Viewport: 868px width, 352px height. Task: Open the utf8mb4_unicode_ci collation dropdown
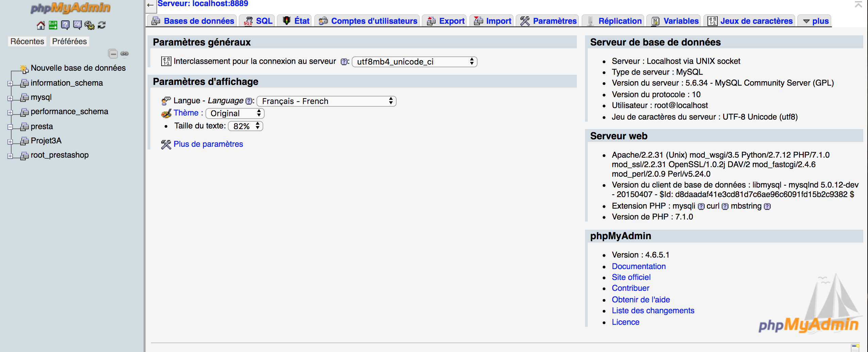pos(414,62)
